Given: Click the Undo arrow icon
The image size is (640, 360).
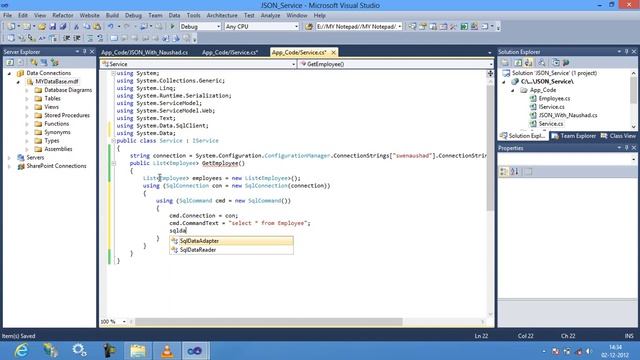Looking at the screenshot, I should point(111,27).
